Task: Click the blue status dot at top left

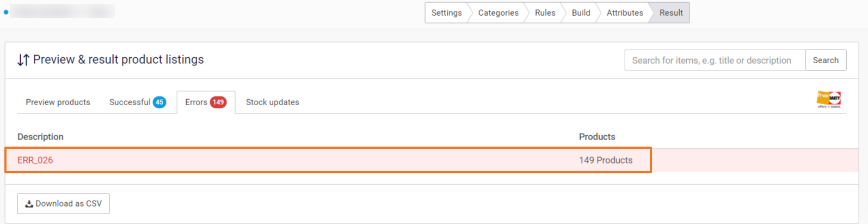Action: click(6, 12)
